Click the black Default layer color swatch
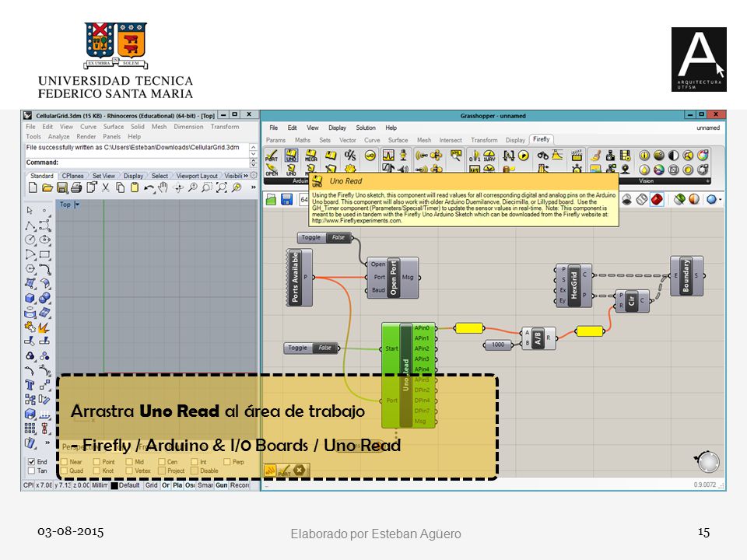The image size is (747, 560). [x=114, y=485]
